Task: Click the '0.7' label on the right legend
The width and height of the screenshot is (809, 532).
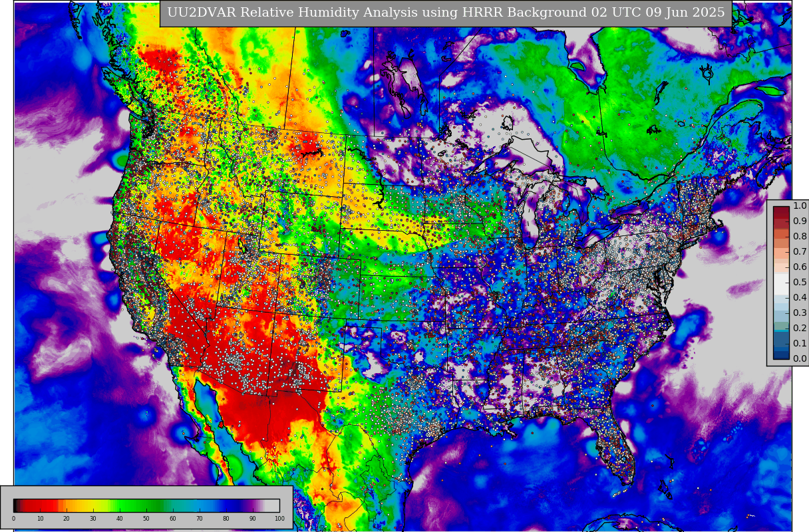Action: (800, 251)
